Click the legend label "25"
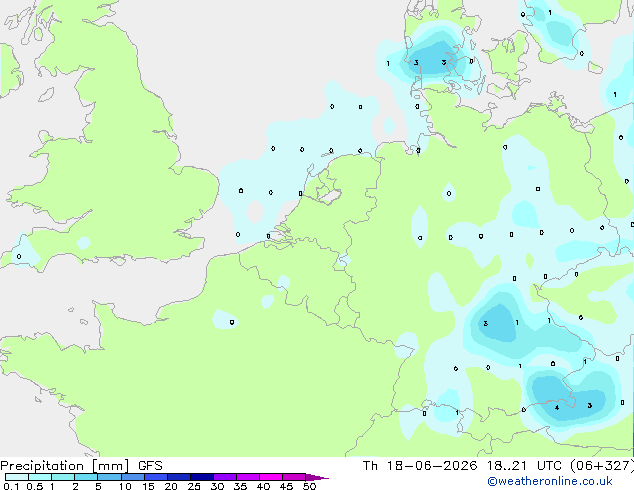This screenshot has width=634, height=490. pyautogui.click(x=194, y=486)
